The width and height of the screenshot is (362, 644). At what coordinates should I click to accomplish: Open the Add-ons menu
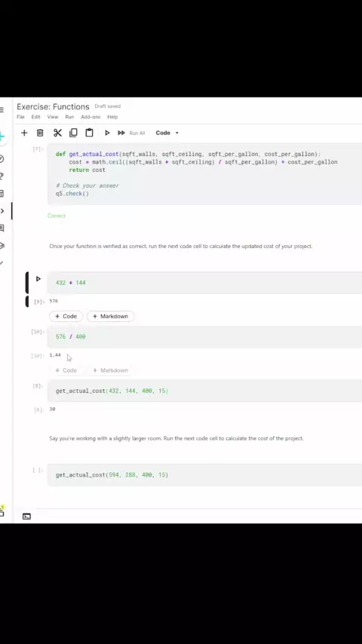tap(90, 117)
